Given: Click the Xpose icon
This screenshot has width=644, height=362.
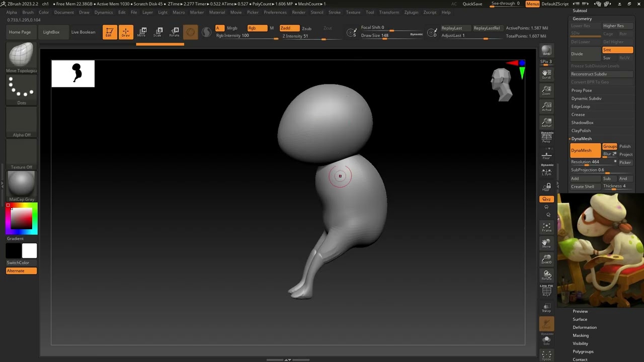Looking at the screenshot, I should tap(546, 355).
